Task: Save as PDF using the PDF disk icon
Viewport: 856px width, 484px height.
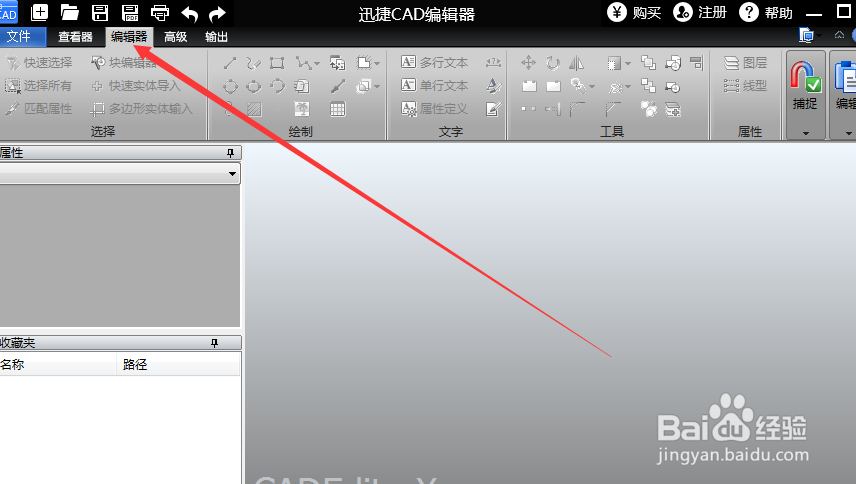Action: tap(130, 12)
